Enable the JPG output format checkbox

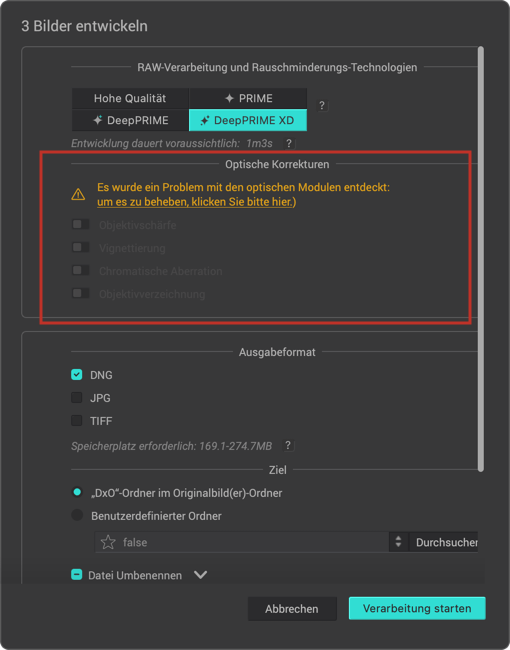(77, 398)
